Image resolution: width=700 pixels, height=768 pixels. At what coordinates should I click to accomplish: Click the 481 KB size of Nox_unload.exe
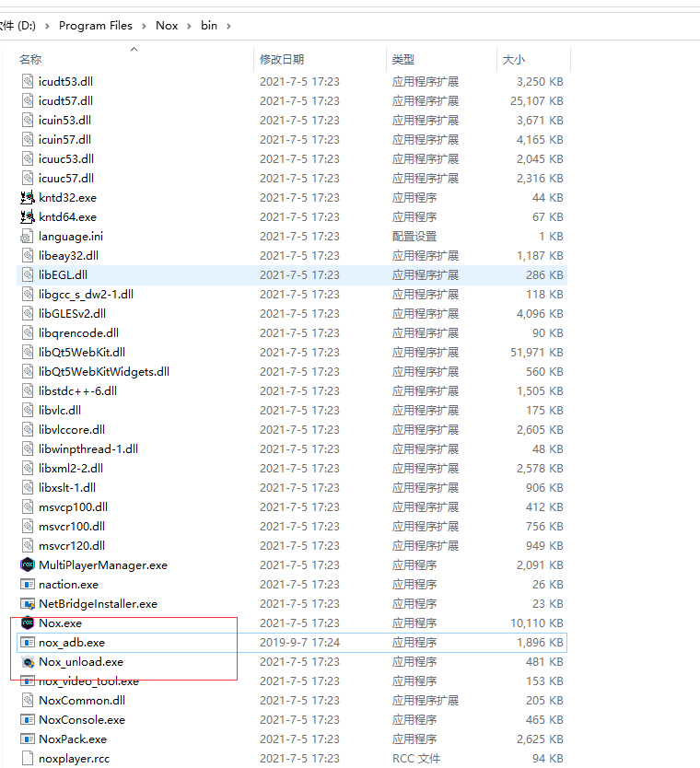pyautogui.click(x=544, y=662)
